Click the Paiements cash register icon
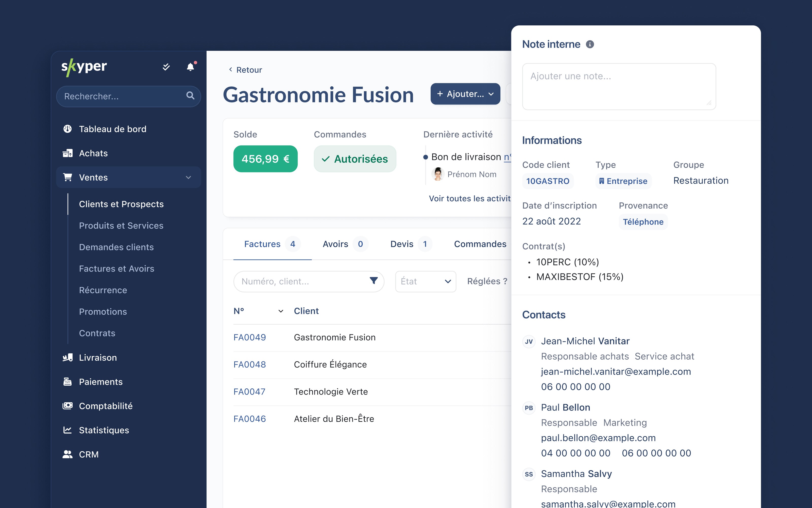The height and width of the screenshot is (508, 812). 67,382
